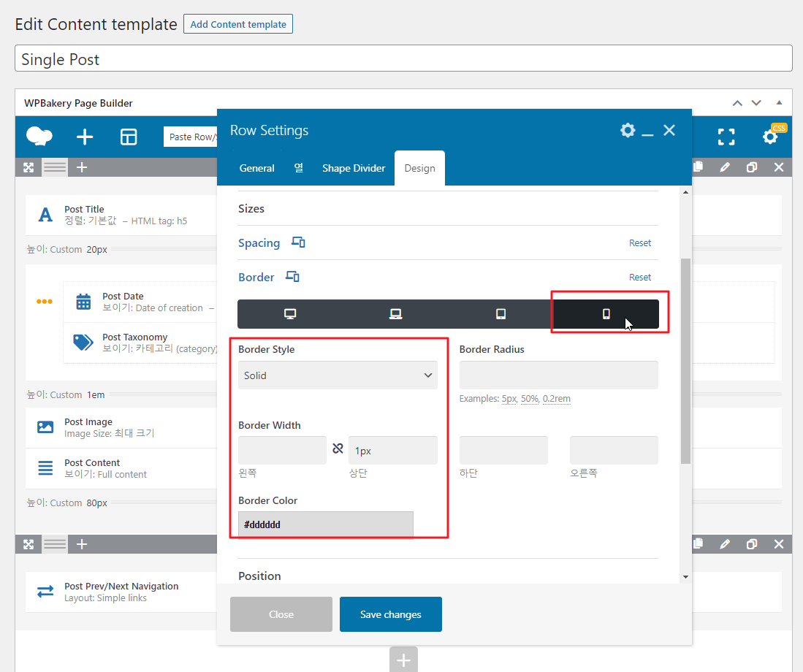Click the Paste Row input field
Image resolution: width=803 pixels, height=672 pixels.
191,137
